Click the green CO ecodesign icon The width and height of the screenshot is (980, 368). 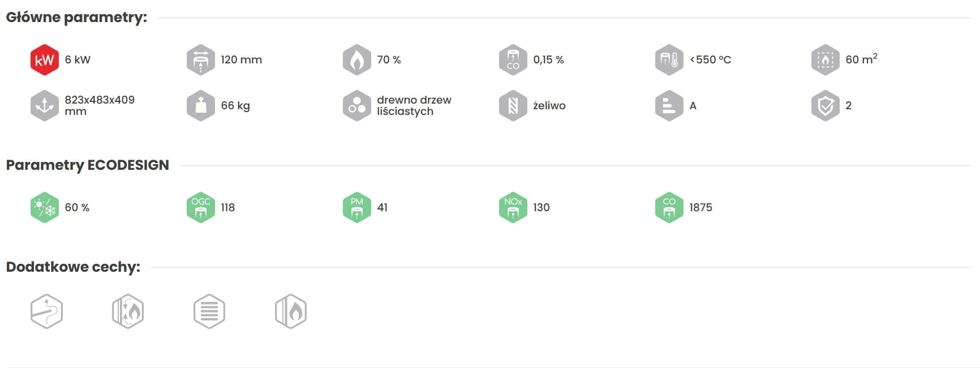pyautogui.click(x=669, y=207)
